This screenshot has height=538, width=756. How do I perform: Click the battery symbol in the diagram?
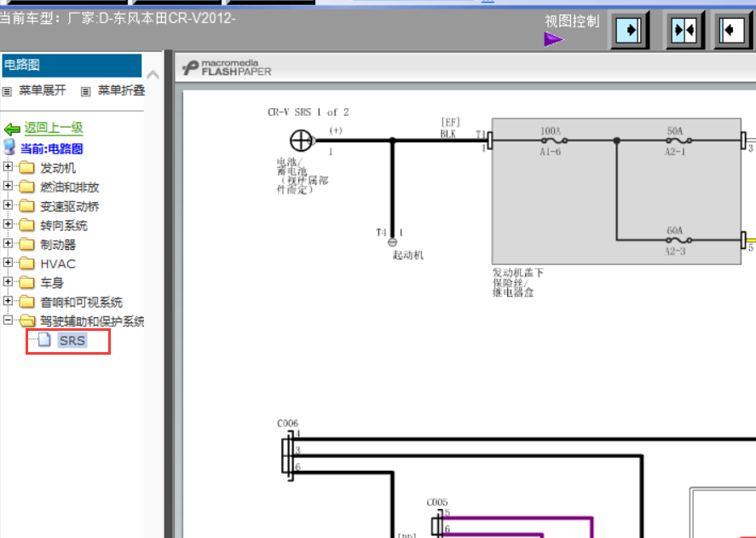(301, 141)
